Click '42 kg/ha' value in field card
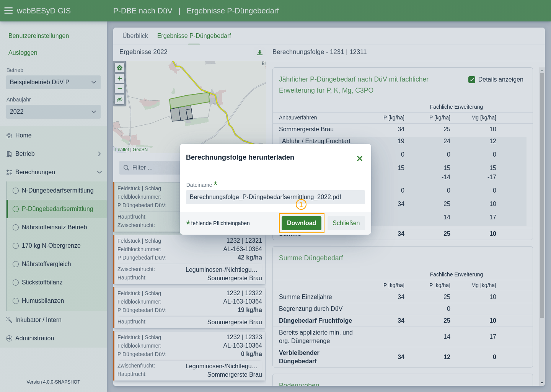 tap(250, 258)
